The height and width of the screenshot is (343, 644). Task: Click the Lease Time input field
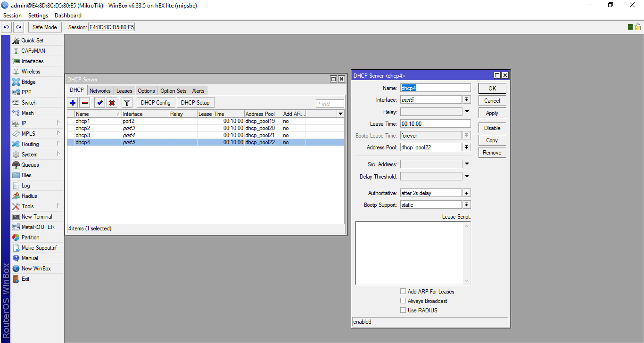[435, 124]
